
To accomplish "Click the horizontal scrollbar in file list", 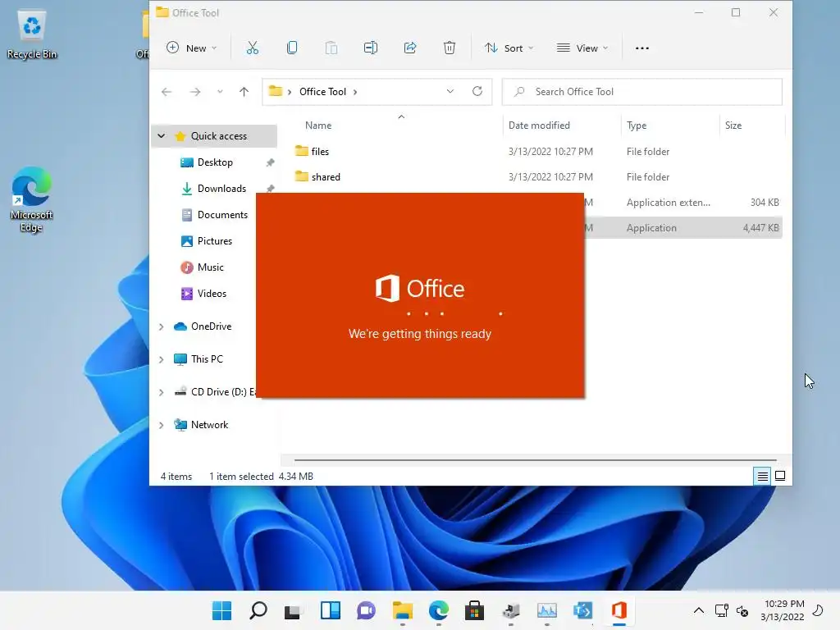I will pos(535,459).
